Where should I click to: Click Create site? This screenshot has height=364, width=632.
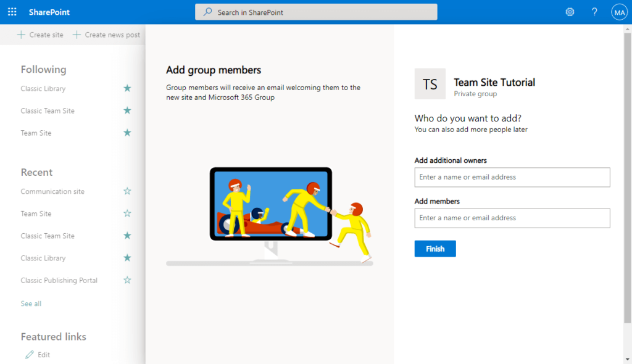(x=40, y=35)
